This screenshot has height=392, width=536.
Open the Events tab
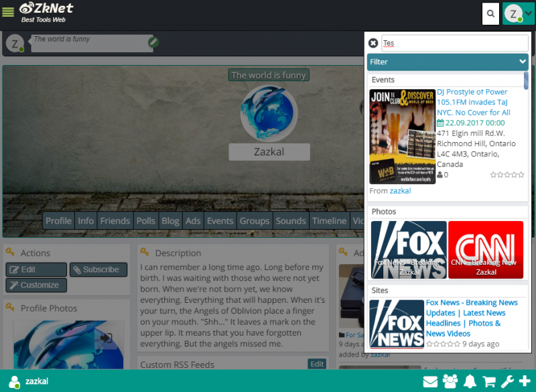pyautogui.click(x=220, y=220)
